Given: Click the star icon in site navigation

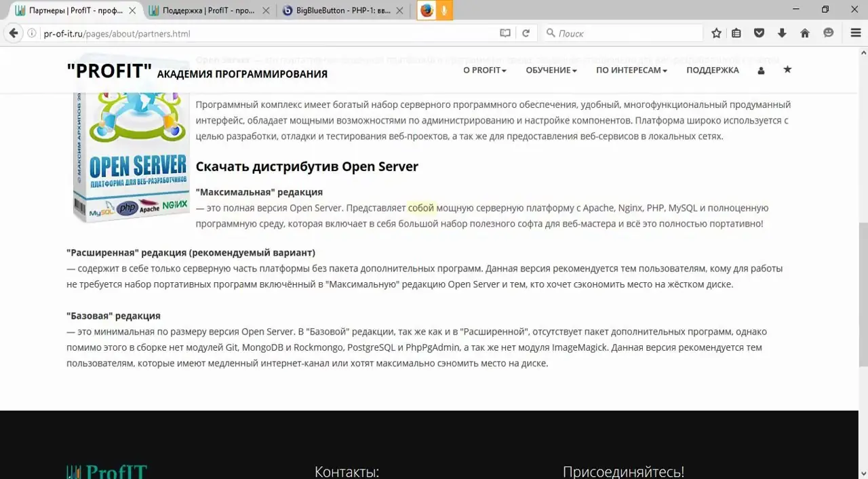Looking at the screenshot, I should (787, 69).
